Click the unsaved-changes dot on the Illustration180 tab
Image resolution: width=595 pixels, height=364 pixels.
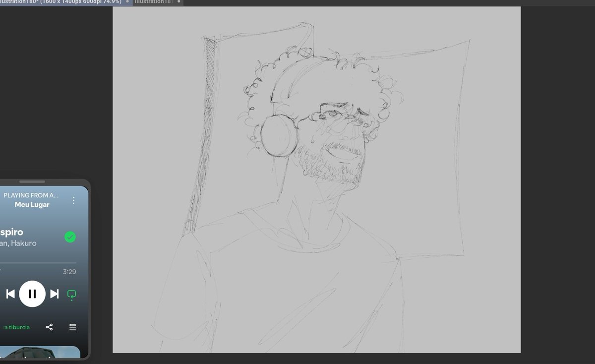point(128,2)
